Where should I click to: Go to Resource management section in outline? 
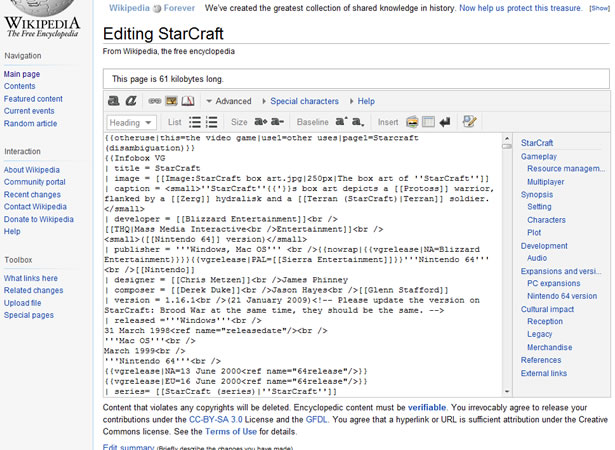(x=566, y=169)
